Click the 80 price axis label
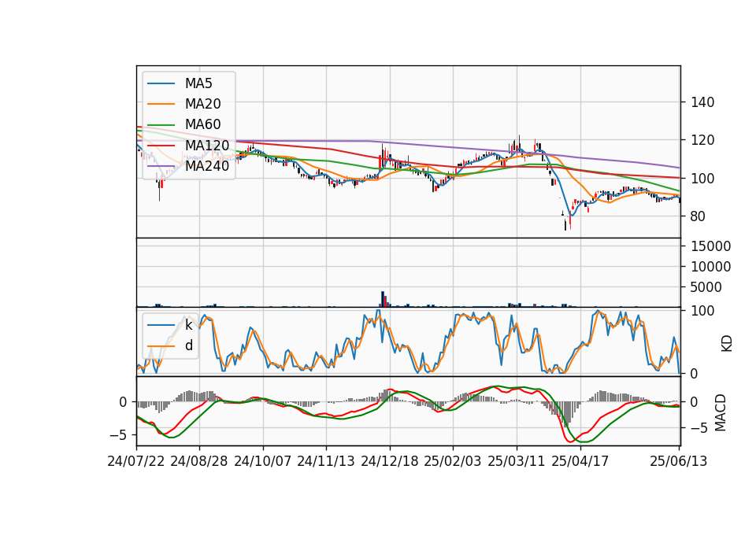 [699, 216]
